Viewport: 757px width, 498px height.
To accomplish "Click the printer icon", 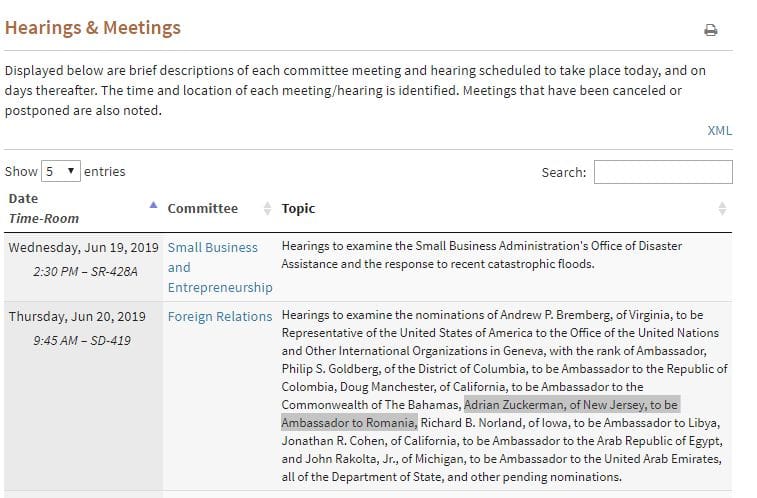I will (x=710, y=30).
